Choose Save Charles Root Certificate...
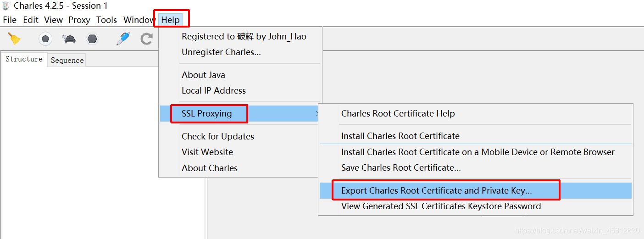 tap(476, 167)
